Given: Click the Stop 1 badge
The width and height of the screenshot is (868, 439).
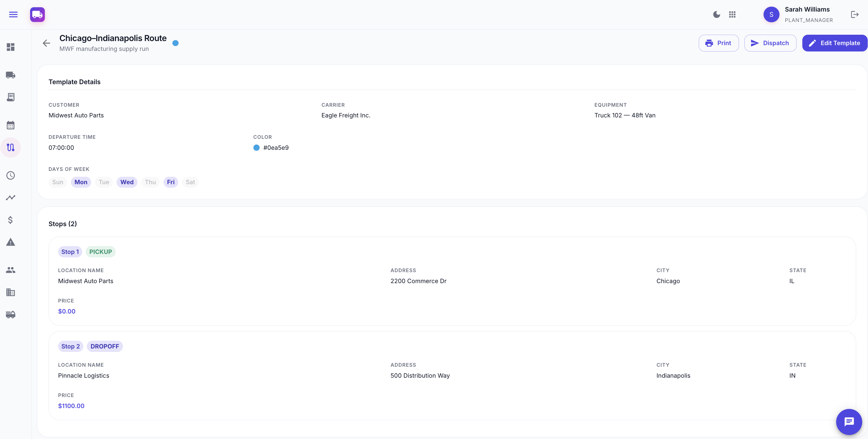Looking at the screenshot, I should tap(70, 252).
